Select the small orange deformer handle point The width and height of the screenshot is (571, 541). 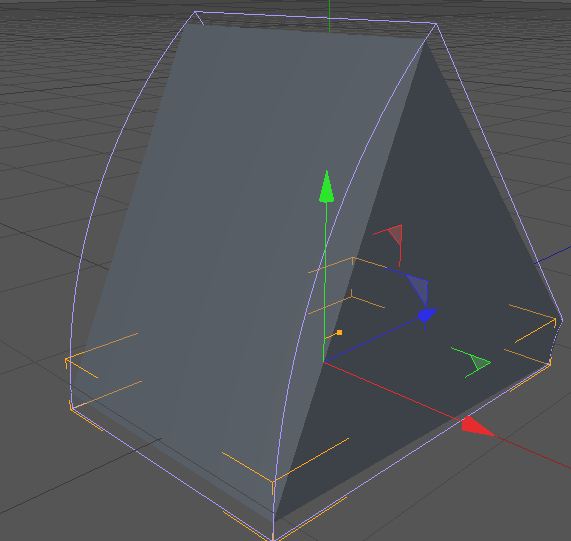point(339,332)
